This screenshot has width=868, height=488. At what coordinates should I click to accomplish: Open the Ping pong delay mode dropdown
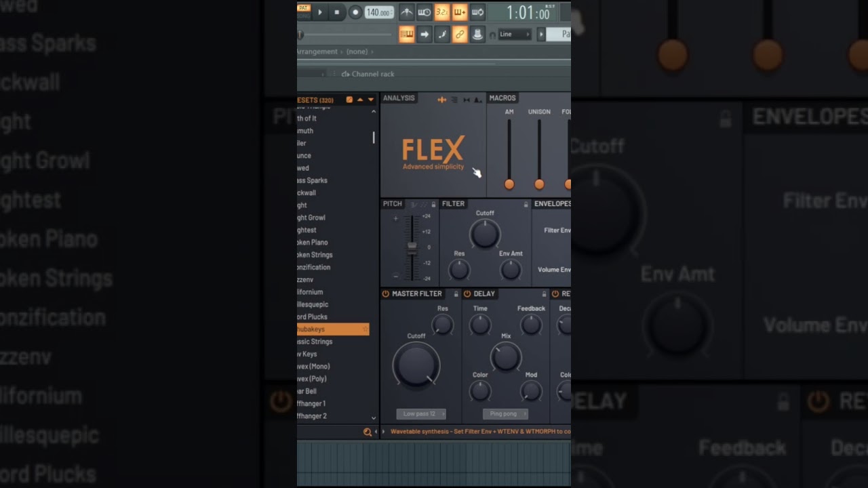click(x=506, y=413)
